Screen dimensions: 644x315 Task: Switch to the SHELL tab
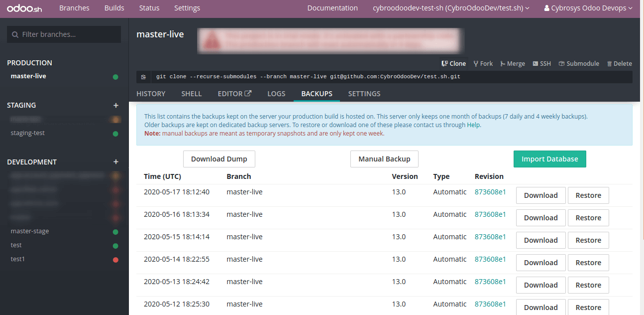tap(192, 94)
